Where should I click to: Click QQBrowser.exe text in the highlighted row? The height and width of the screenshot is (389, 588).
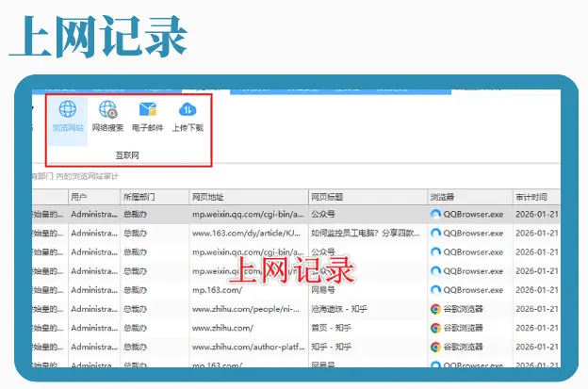(x=473, y=215)
